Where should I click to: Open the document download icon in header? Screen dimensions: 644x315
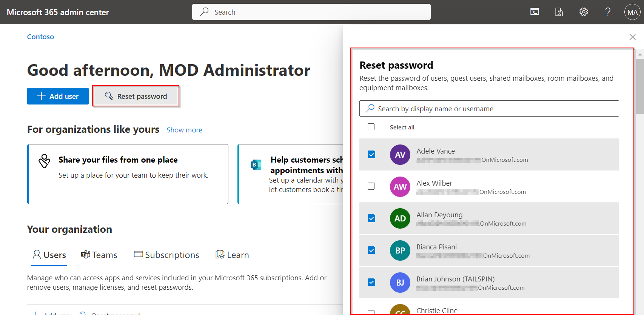click(x=559, y=12)
